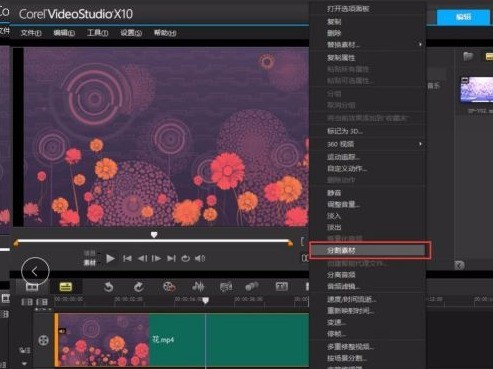Select 素材 clip playback mode

click(x=90, y=263)
